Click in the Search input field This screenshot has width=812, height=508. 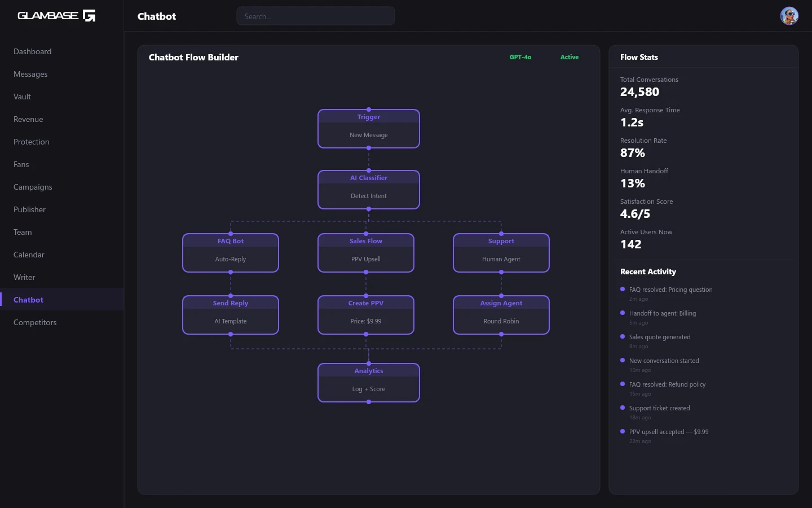[x=315, y=16]
